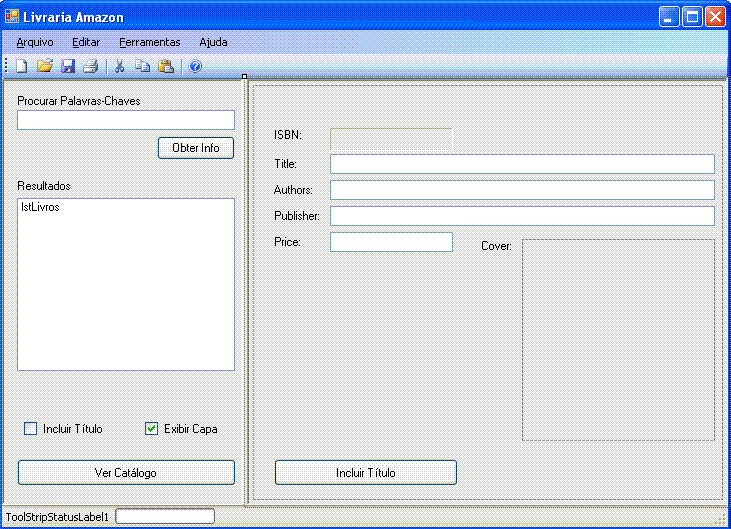Click the Authors: label
This screenshot has height=529, width=731.
293,190
